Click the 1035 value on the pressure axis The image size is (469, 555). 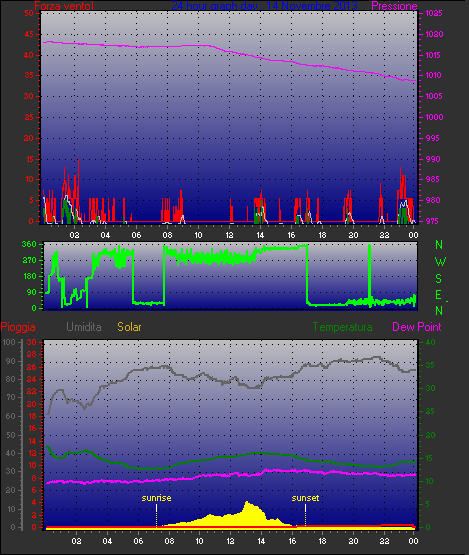click(434, 13)
